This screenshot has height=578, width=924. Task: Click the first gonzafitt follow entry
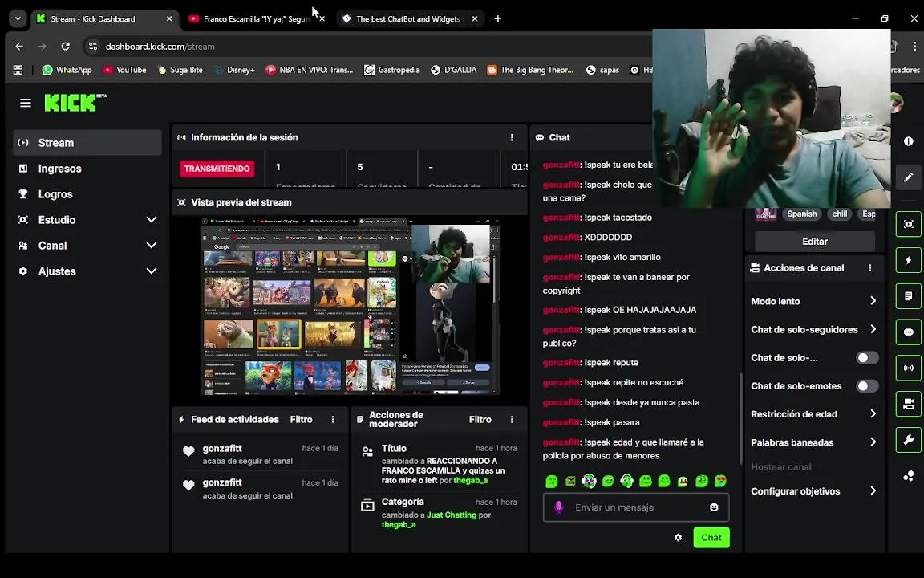point(260,454)
